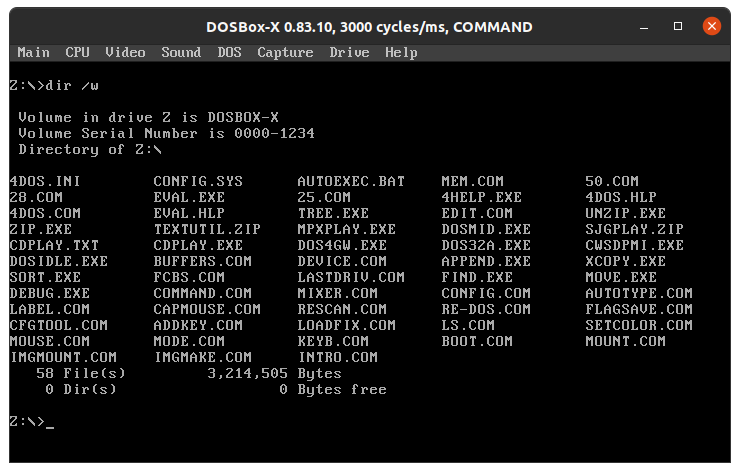This screenshot has height=472, width=740.
Task: Click the MOUNT.COM file name
Action: click(626, 342)
